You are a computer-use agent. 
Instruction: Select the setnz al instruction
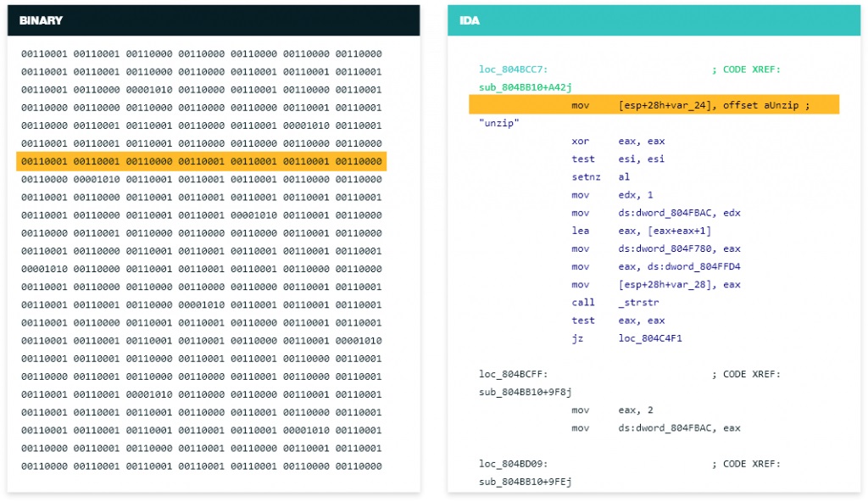601,176
